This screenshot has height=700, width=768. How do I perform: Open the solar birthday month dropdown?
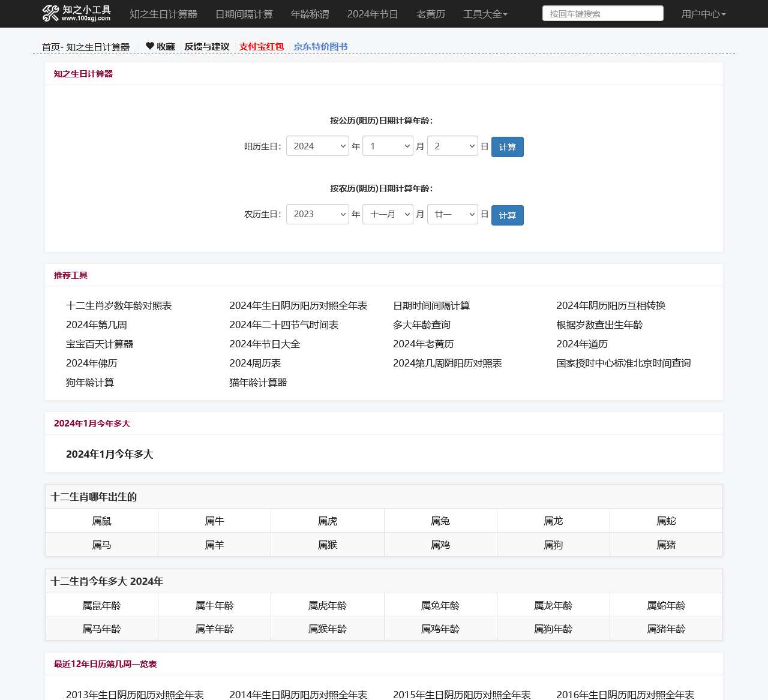tap(388, 146)
